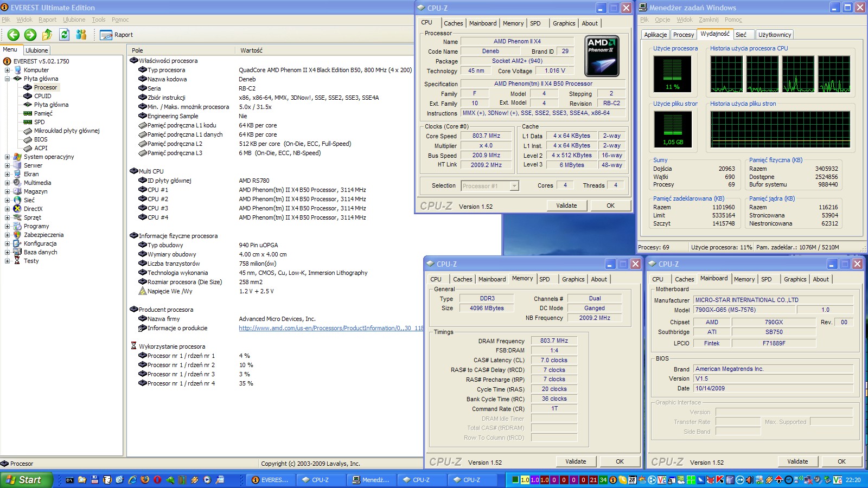The height and width of the screenshot is (488, 868).
Task: Click OK in the top CPU-Z window
Action: click(x=611, y=206)
